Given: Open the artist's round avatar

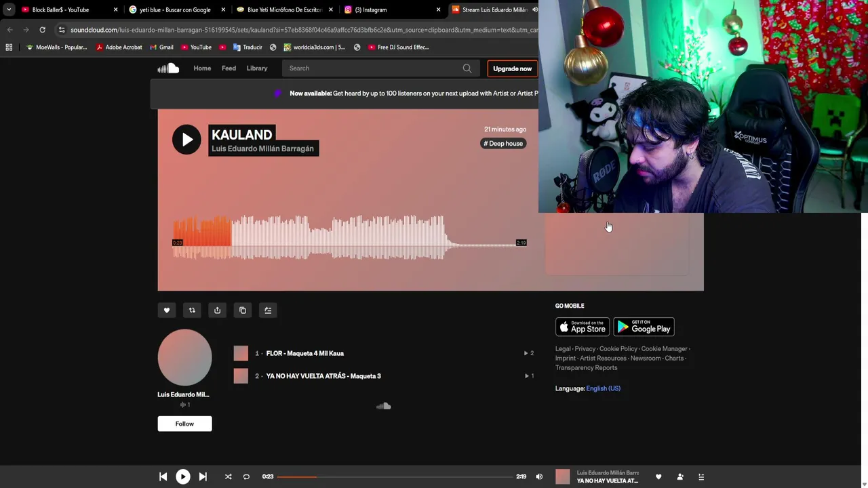Looking at the screenshot, I should [184, 357].
